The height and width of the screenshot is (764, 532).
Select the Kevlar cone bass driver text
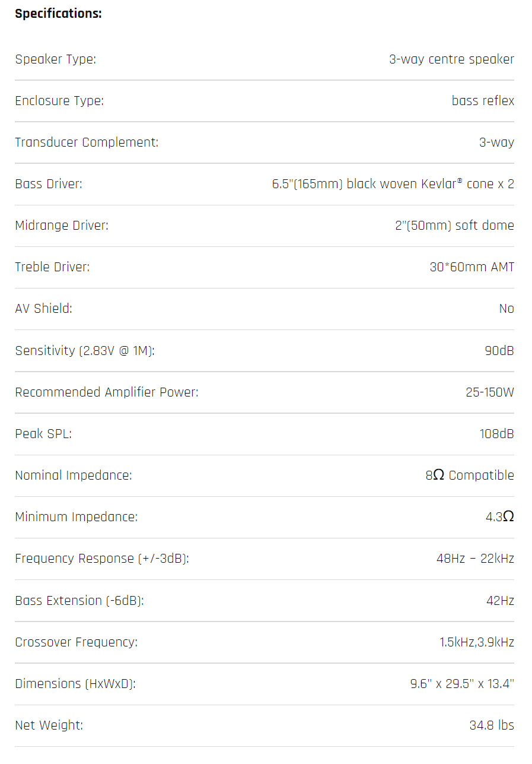coord(393,184)
